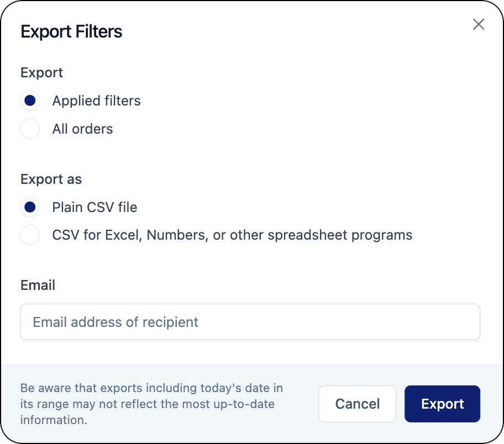Select Applied filters export option
This screenshot has width=504, height=444.
30,101
